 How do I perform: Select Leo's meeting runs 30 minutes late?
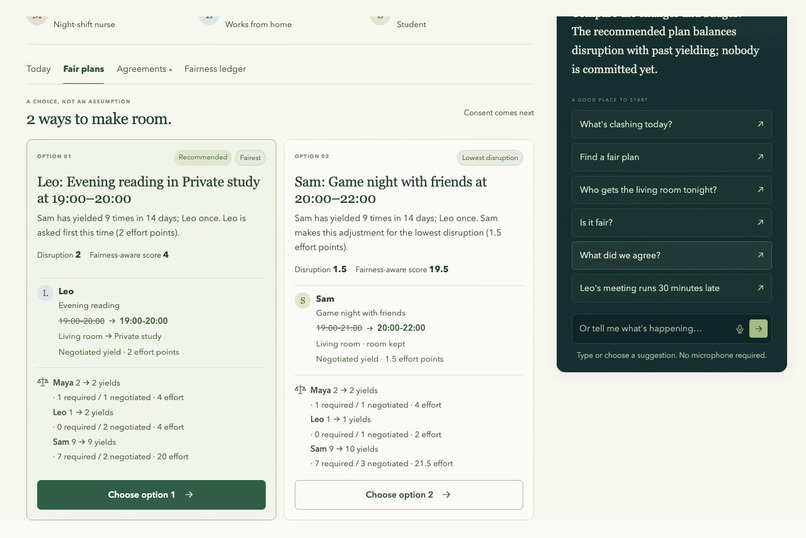(x=671, y=288)
